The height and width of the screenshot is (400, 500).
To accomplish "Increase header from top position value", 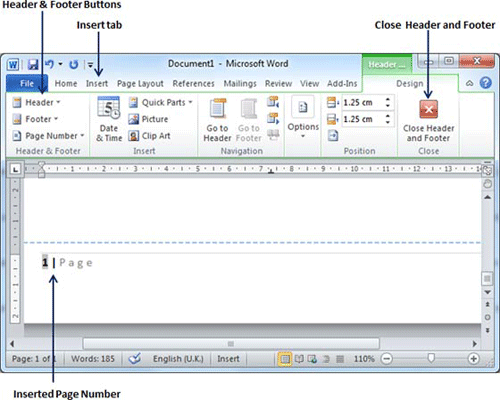I will click(388, 99).
